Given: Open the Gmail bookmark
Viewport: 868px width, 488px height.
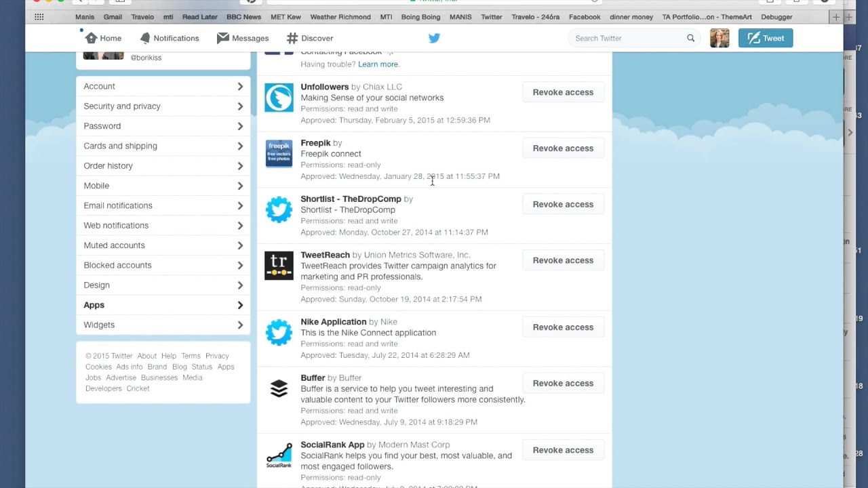Looking at the screenshot, I should pos(113,17).
